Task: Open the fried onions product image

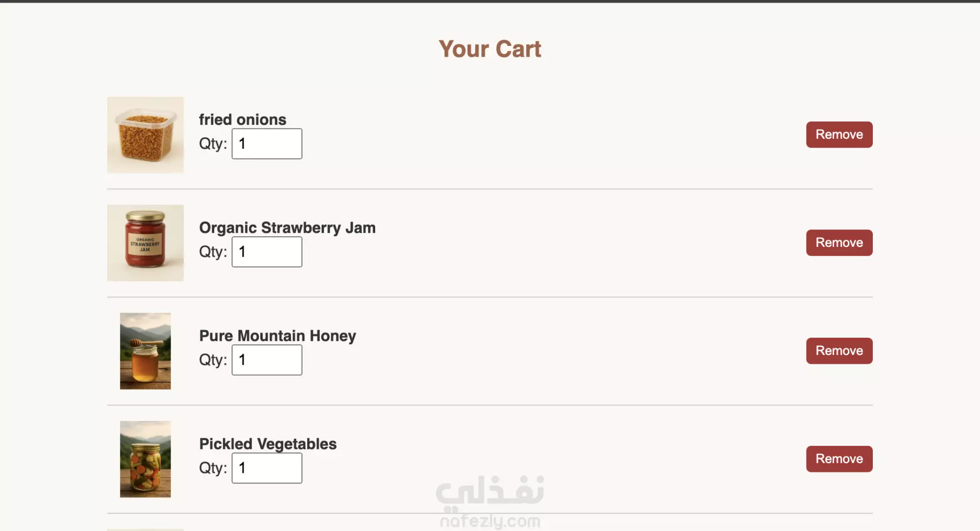Action: pyautogui.click(x=145, y=135)
